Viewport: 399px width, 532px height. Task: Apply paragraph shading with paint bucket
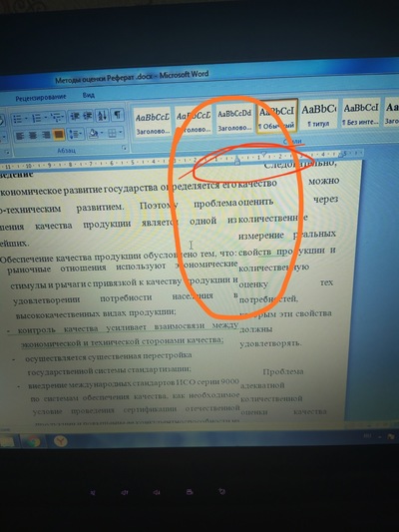(x=93, y=134)
